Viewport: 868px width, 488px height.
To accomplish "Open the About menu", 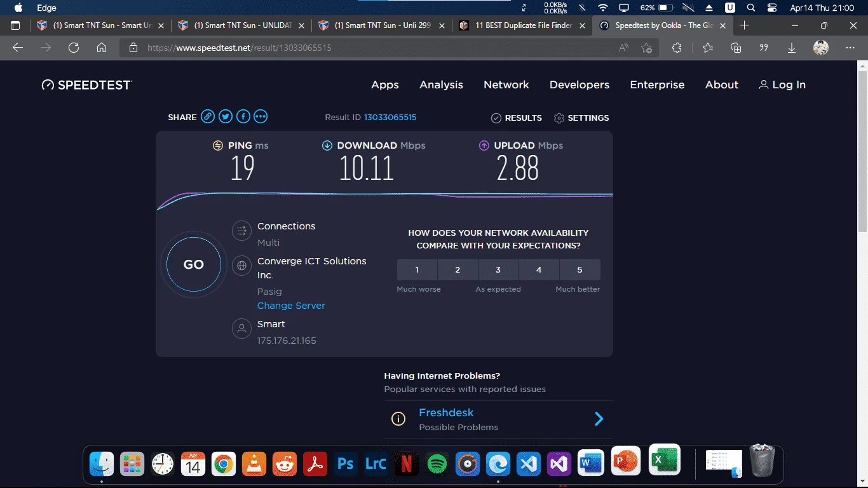I will pos(722,85).
